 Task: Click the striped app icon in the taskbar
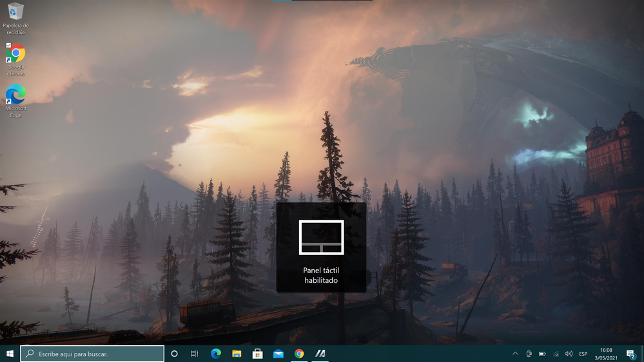[320, 354]
